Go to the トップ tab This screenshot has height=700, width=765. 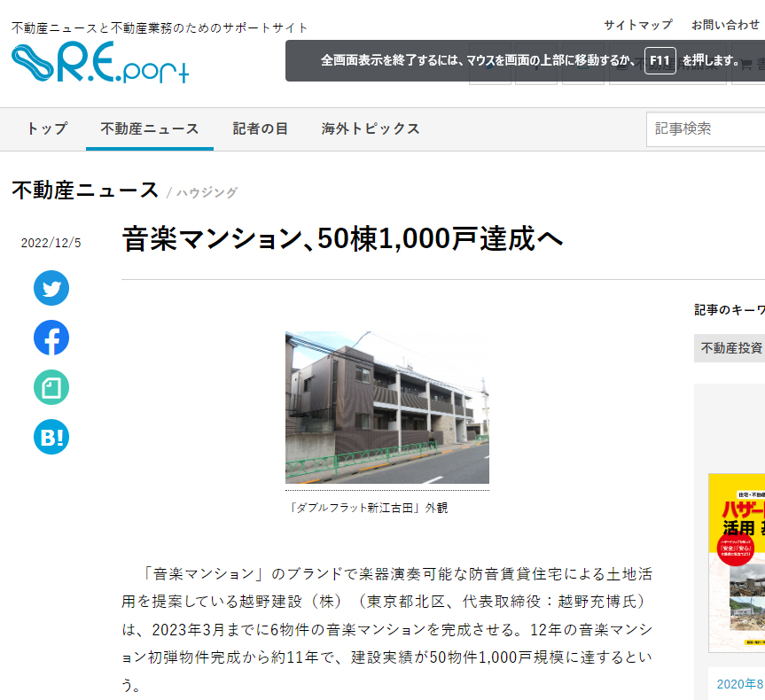[x=47, y=128]
